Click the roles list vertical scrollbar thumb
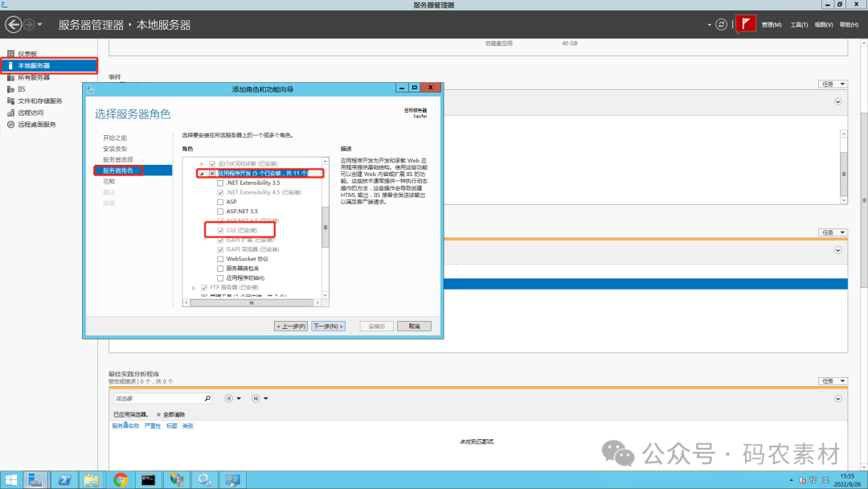 (325, 227)
